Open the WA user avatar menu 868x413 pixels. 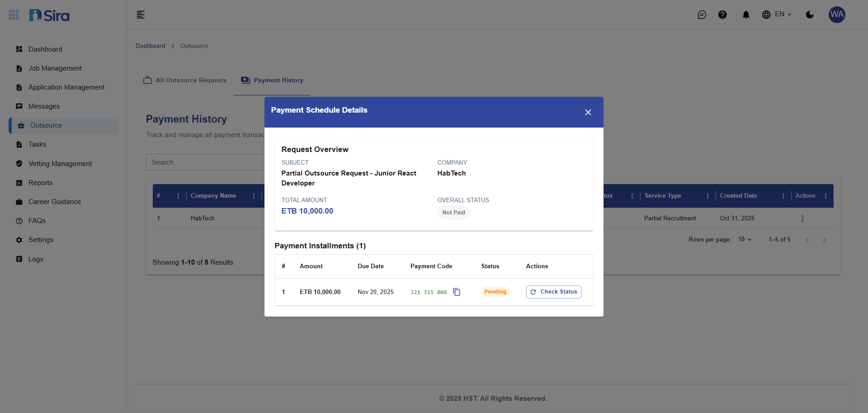tap(836, 15)
